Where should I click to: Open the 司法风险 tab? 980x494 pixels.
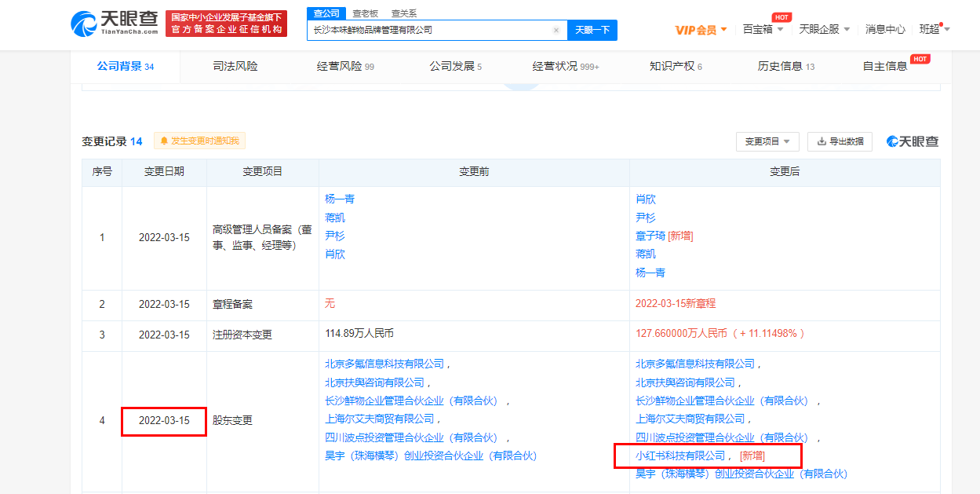tap(235, 67)
